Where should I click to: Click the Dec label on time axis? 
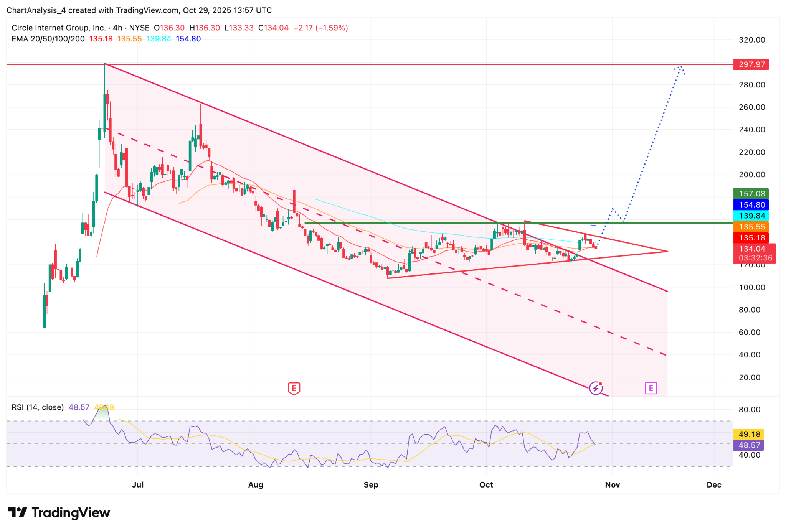click(713, 484)
